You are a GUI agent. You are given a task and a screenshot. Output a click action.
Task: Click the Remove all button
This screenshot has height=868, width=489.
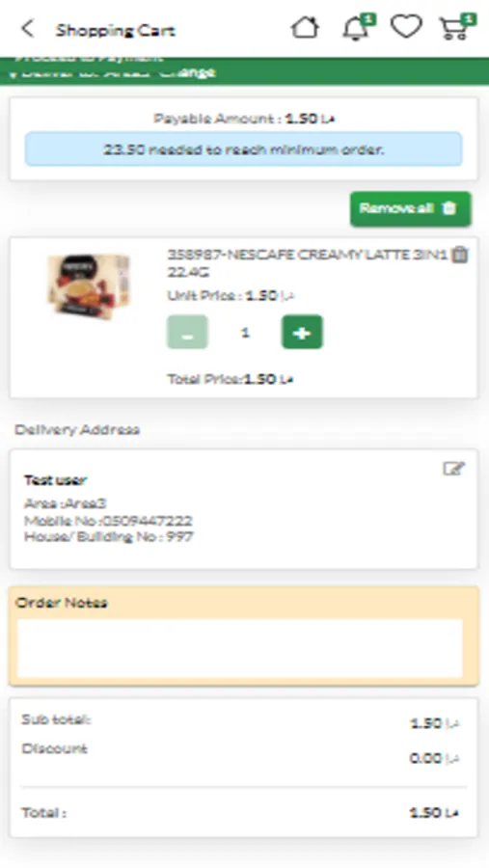410,208
